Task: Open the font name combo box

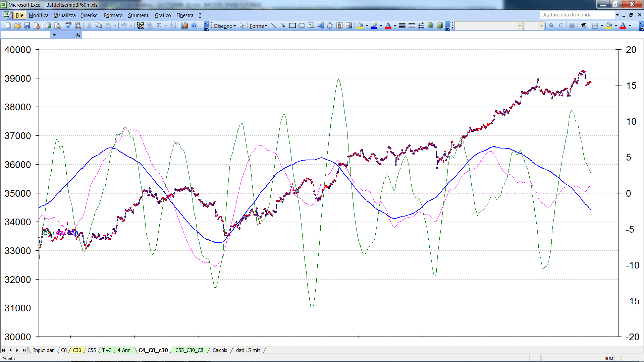Action: (x=488, y=25)
